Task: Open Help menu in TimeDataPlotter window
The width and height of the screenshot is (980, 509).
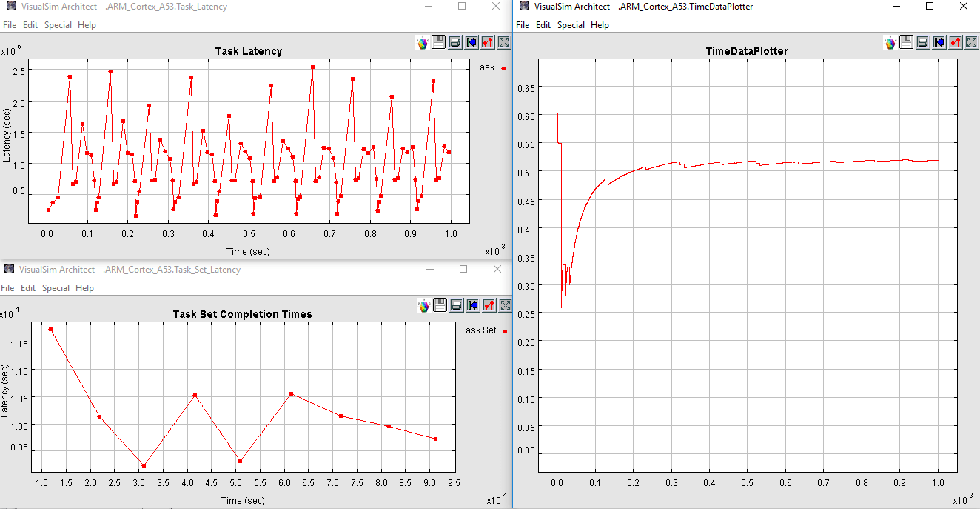Action: [600, 25]
